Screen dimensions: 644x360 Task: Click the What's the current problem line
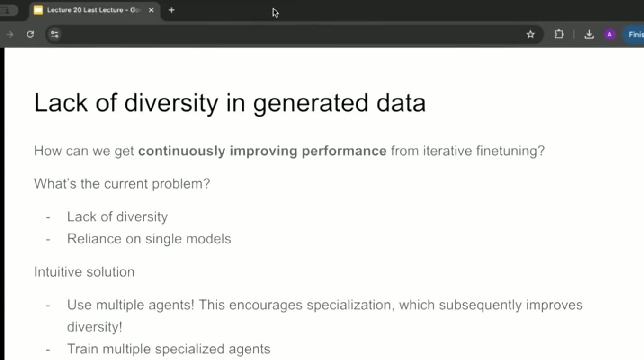[x=122, y=184]
